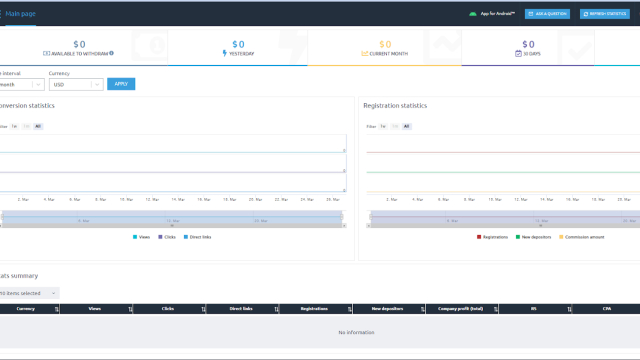Click the Conversion chart horizontal scrollbar
640x360 pixels.
pyautogui.click(x=172, y=225)
